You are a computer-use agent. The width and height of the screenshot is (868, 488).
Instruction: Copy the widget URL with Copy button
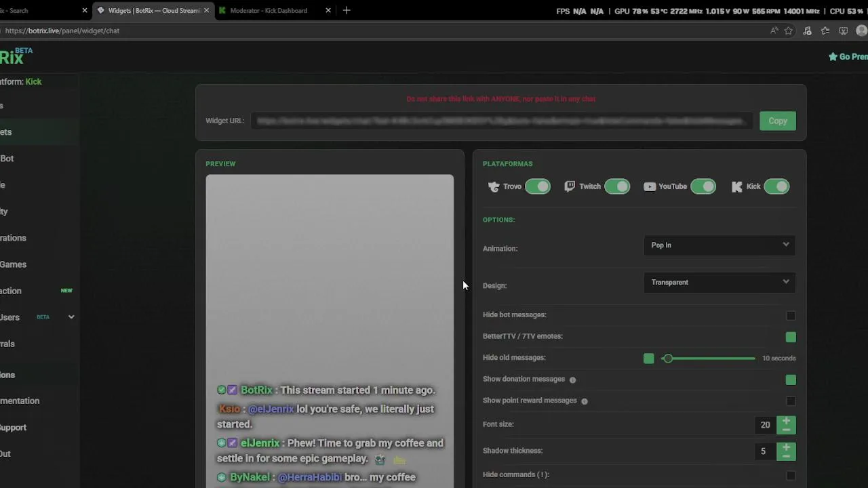778,121
